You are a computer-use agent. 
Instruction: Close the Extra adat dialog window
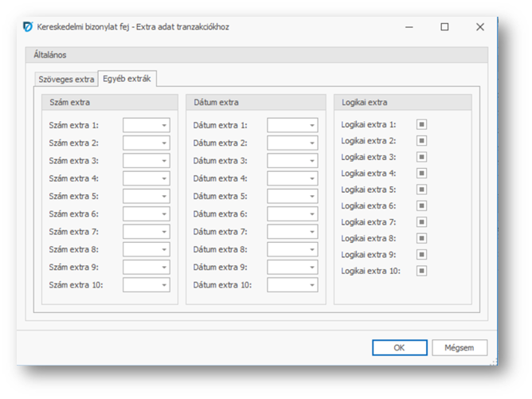point(479,26)
